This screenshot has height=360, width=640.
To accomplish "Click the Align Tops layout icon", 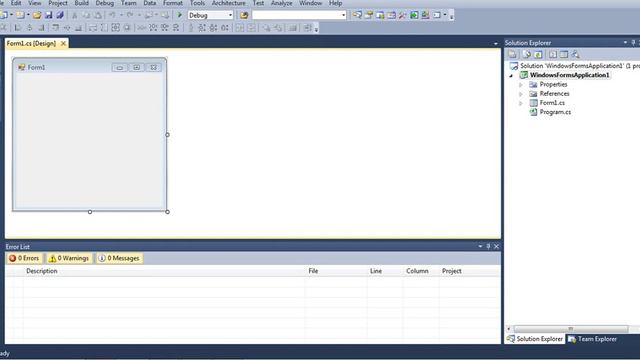I will tap(55, 28).
